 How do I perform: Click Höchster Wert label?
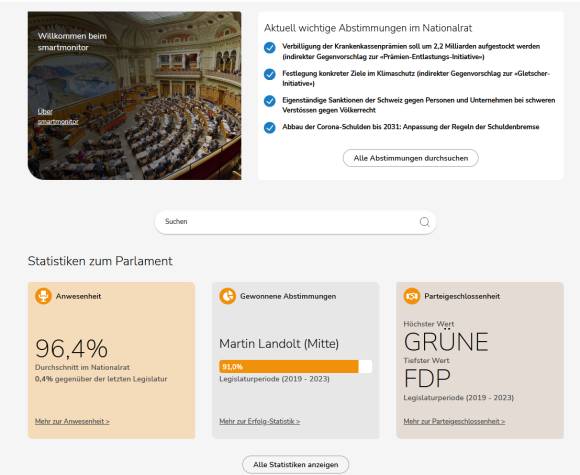[429, 324]
